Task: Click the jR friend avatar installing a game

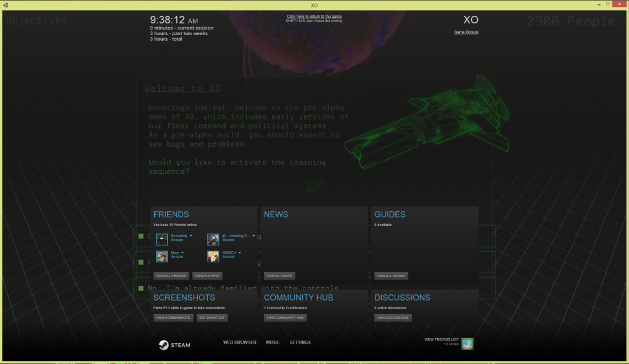Action: pos(213,240)
